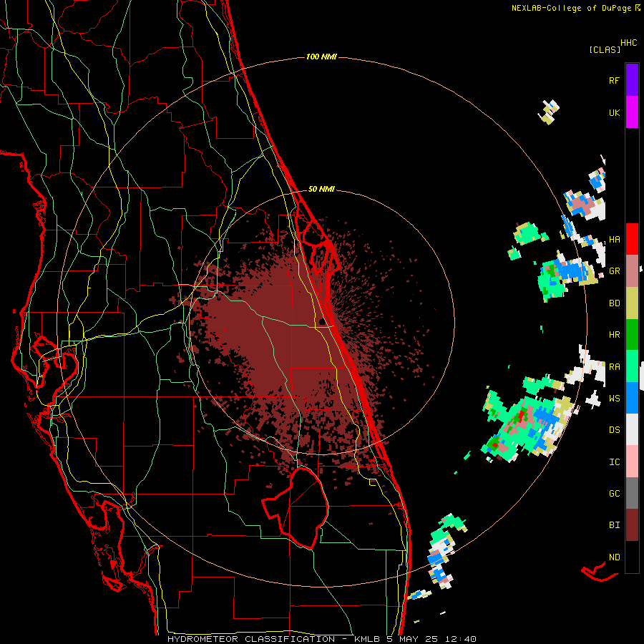The image size is (644, 644).
Task: Select the red HA (hail) legend swatch
Action: pos(632,239)
